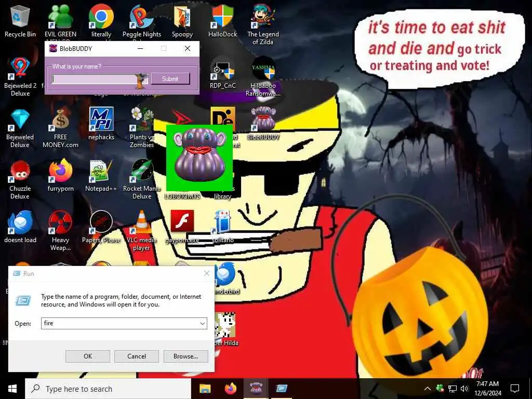
Task: Open the network tray icon
Action: 453,389
